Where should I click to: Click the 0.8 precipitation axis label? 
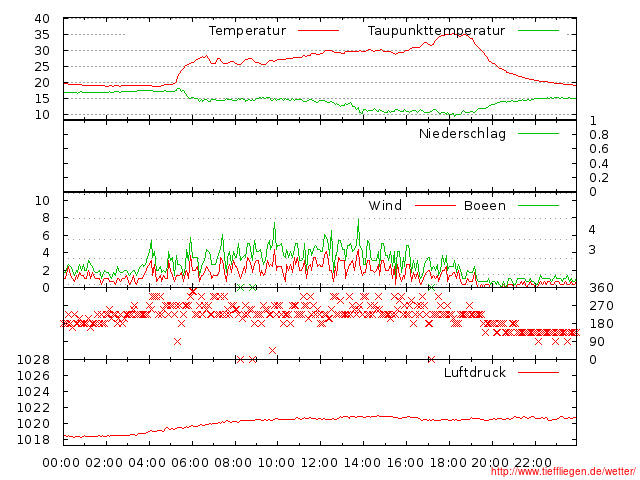click(x=598, y=135)
